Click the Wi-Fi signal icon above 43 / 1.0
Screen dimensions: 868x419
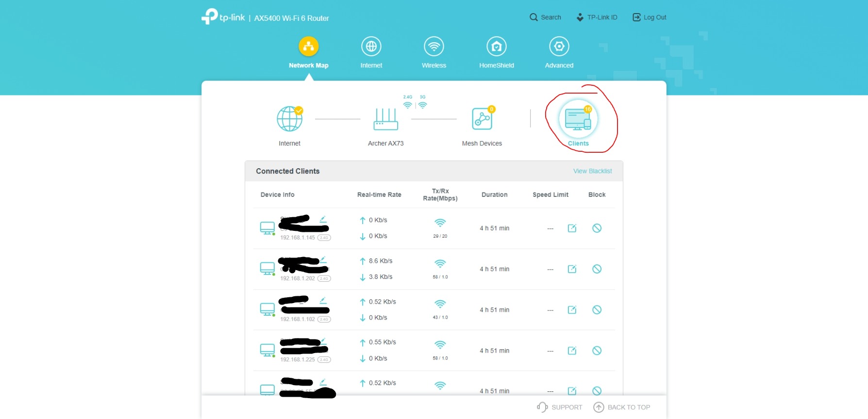point(440,304)
